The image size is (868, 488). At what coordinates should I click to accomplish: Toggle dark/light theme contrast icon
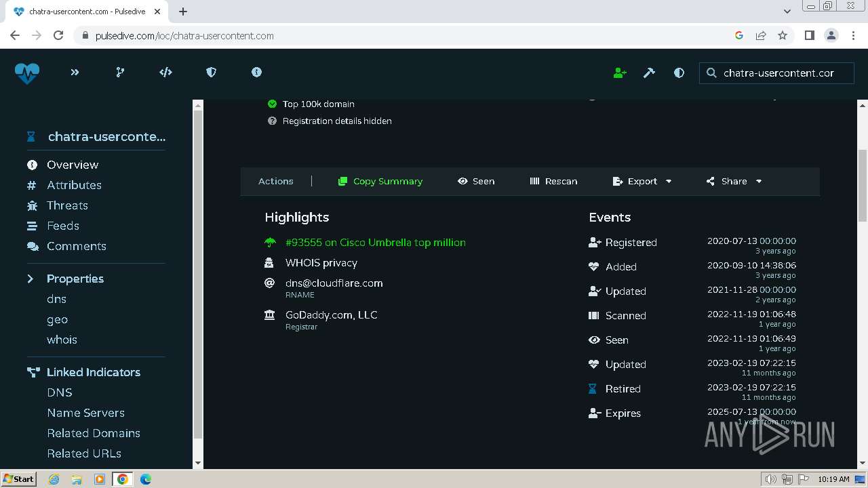tap(679, 73)
